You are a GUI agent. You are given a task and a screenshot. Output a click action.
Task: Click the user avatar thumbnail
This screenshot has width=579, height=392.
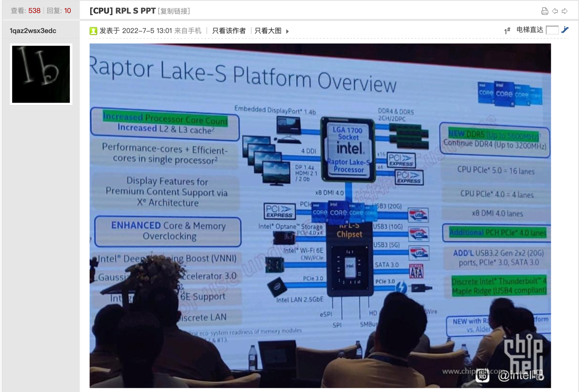click(41, 74)
